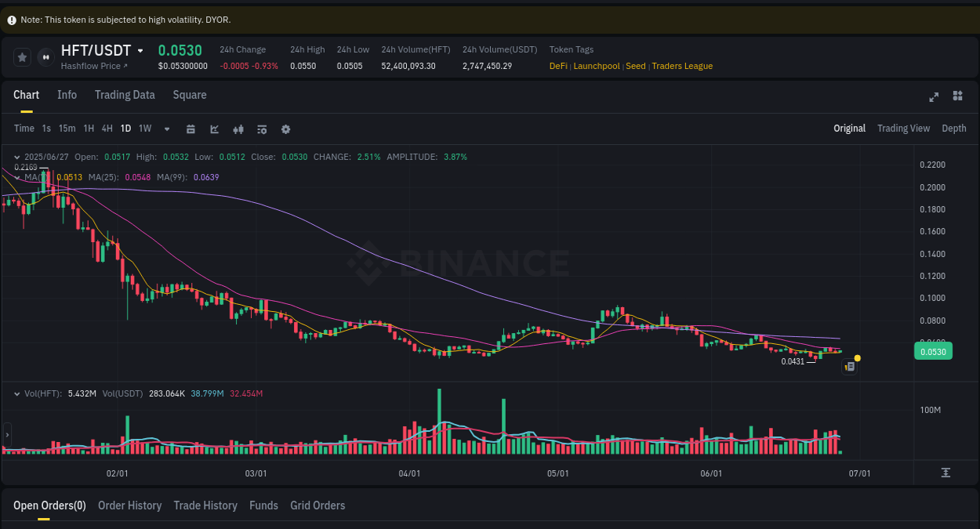Select the line chart style icon
980x529 pixels.
pos(214,129)
